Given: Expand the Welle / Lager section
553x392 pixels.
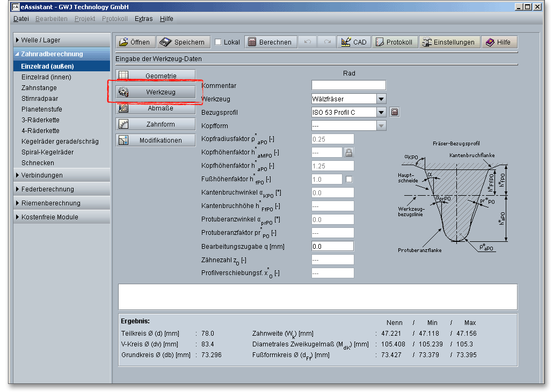Looking at the screenshot, I should 41,40.
